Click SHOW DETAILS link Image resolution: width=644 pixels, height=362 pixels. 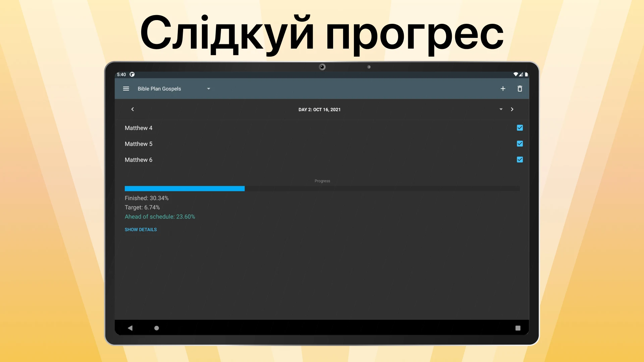point(141,230)
